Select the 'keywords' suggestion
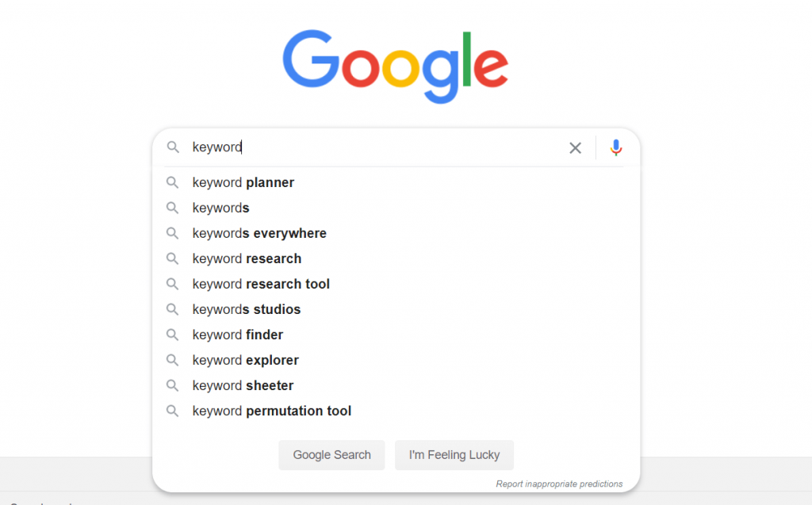This screenshot has width=812, height=505. (x=220, y=208)
